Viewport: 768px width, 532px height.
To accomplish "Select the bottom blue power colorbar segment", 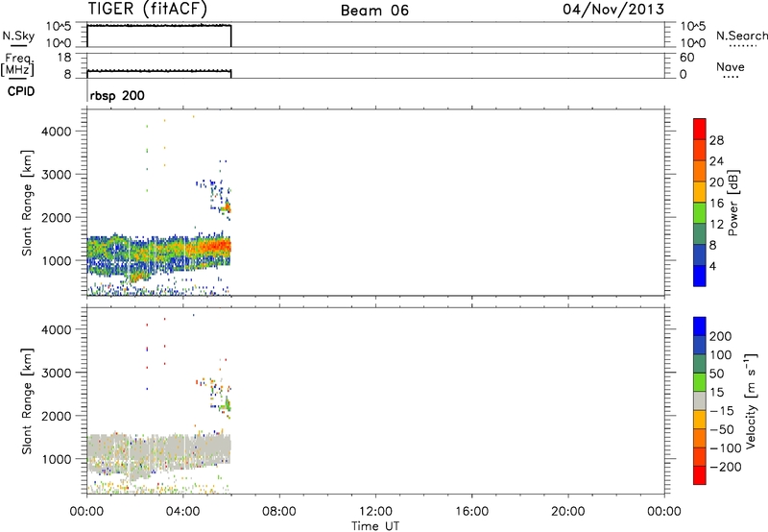I will 700,276.
